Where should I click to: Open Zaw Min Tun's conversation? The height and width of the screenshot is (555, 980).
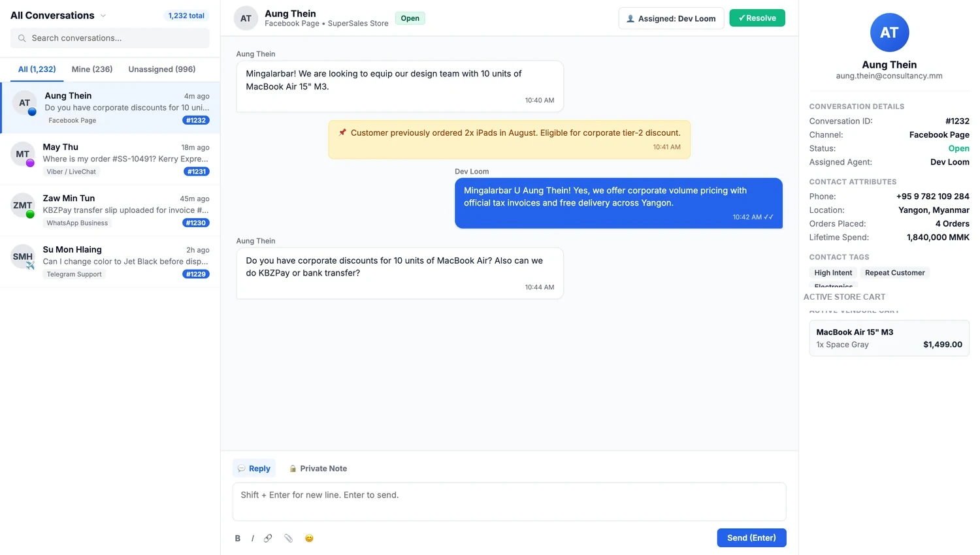click(x=110, y=210)
